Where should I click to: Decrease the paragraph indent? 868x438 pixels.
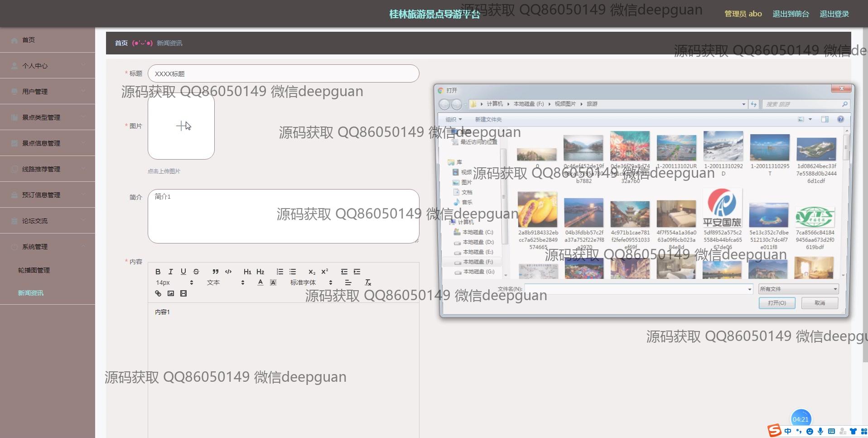pos(344,272)
